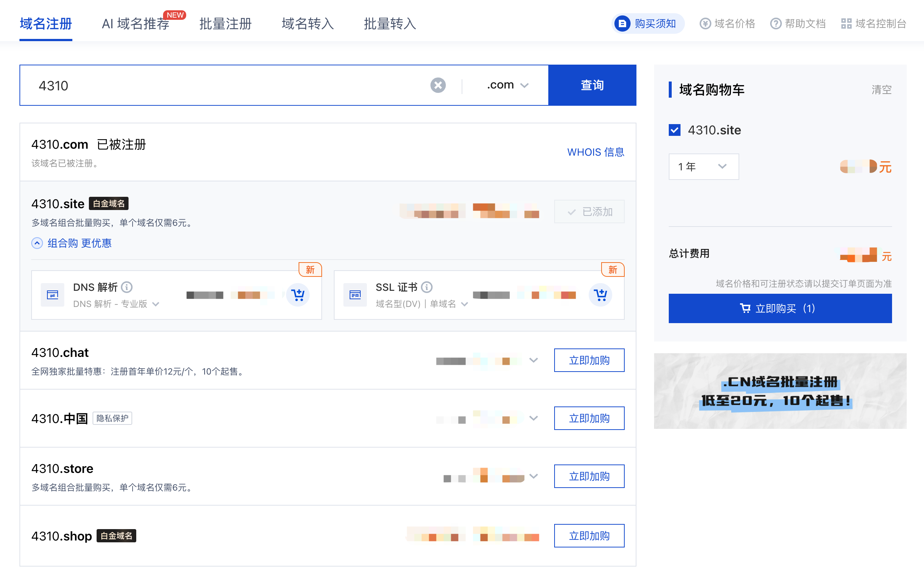Switch to AI 域名推荐 tab

coord(136,23)
